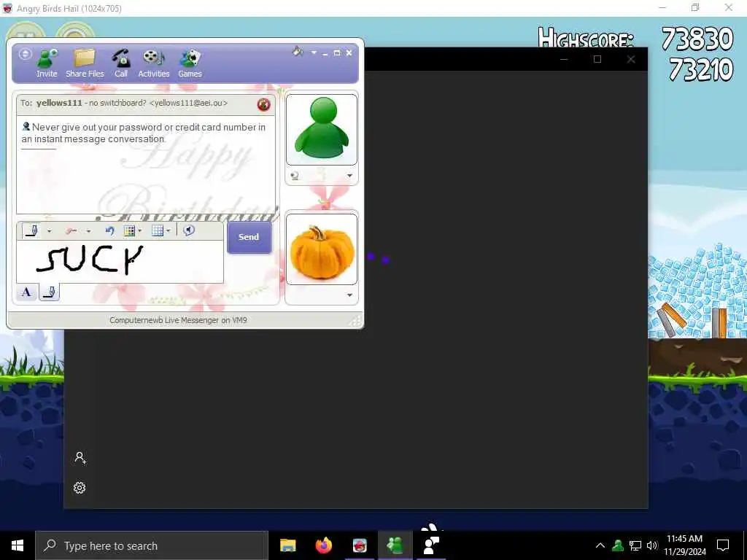Open the notification center icon
Viewport: 747px width, 560px height.
723,545
